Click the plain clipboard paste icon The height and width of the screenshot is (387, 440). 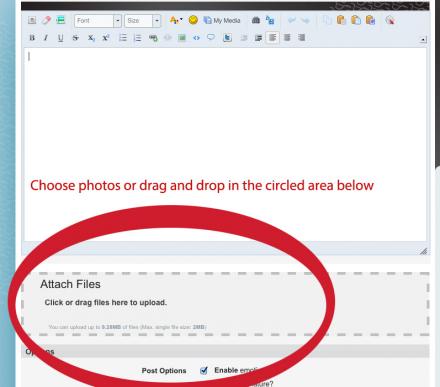(x=341, y=21)
